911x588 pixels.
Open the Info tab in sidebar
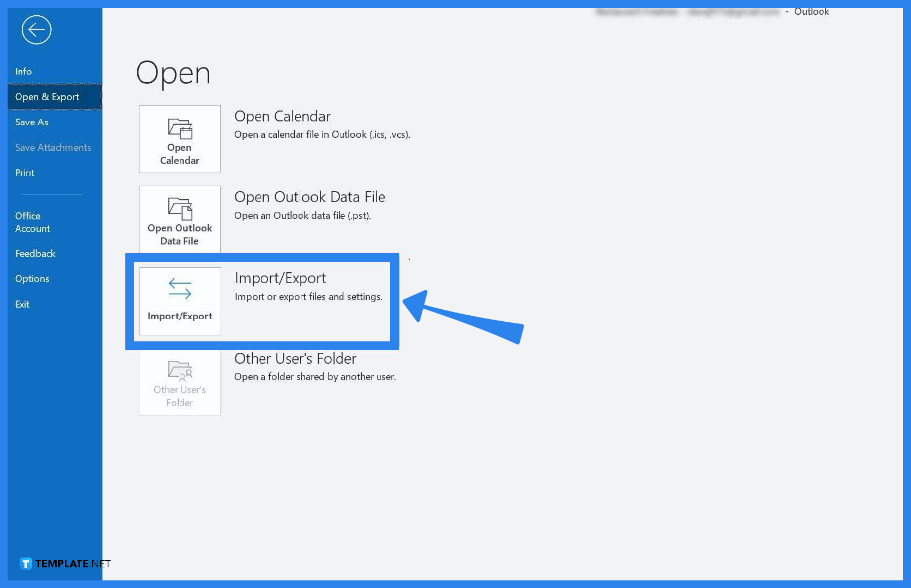[23, 71]
